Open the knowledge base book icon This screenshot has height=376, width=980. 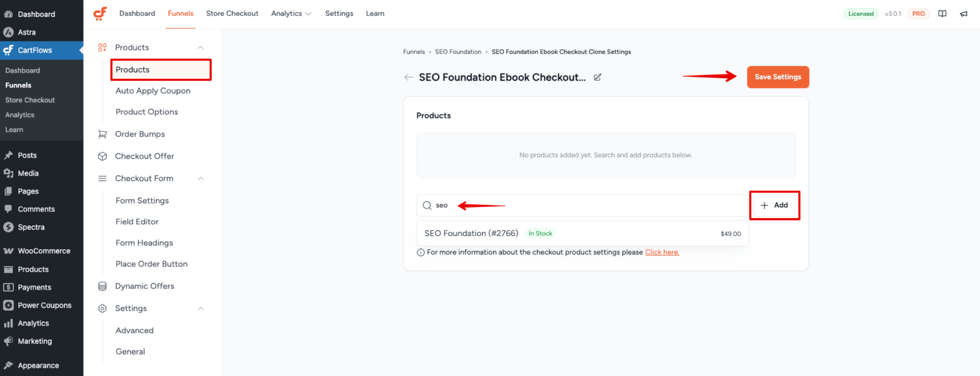[x=942, y=14]
